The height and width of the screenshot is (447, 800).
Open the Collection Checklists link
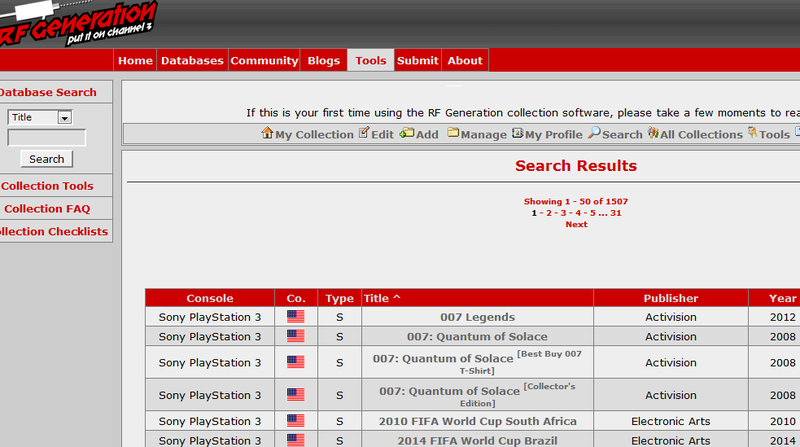pyautogui.click(x=54, y=231)
